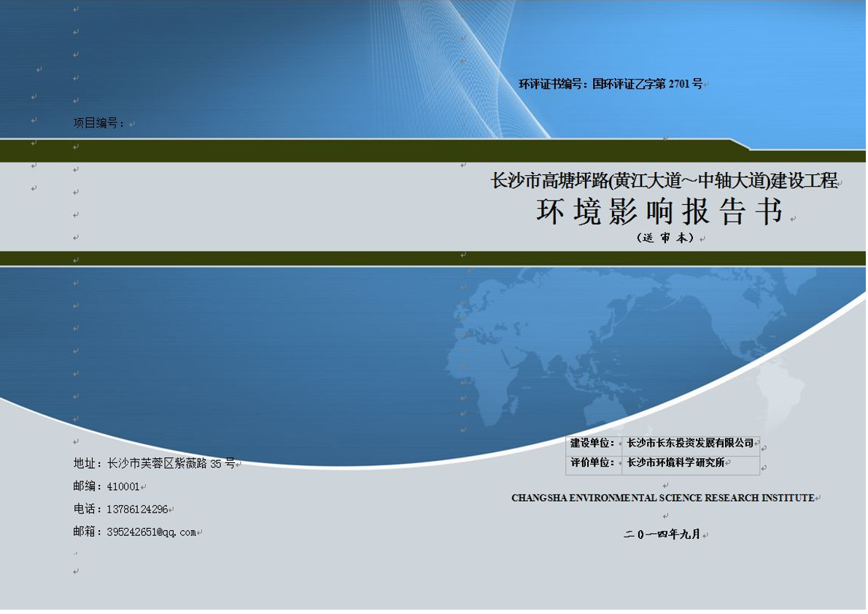The height and width of the screenshot is (614, 868).
Task: Select the 建设单位 table cell
Action: [593, 443]
